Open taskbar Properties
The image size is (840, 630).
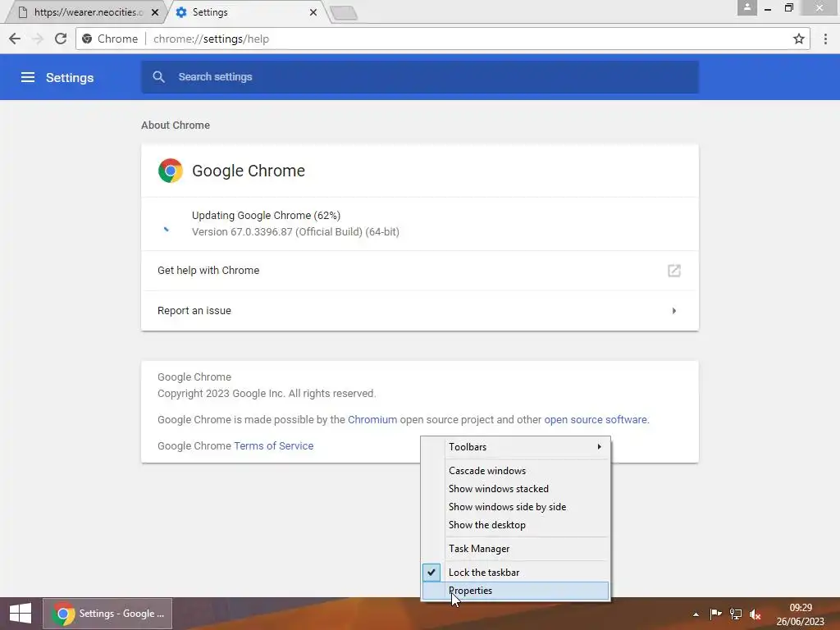tap(515, 591)
